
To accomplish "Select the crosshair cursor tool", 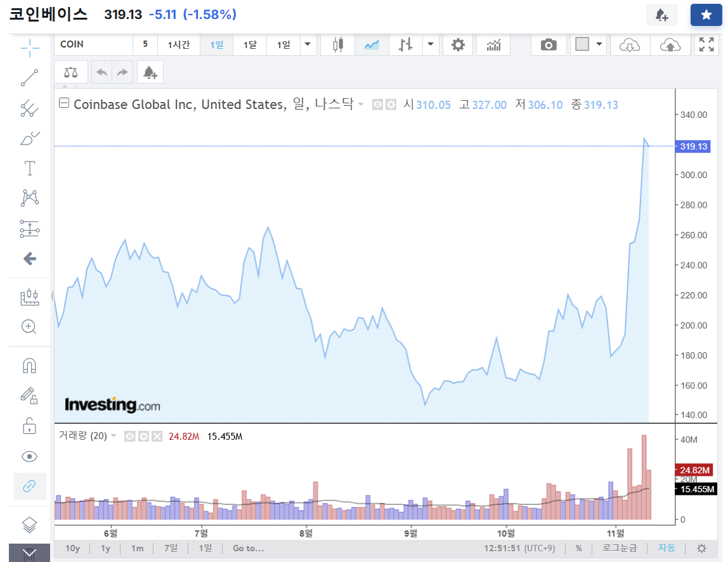I will 30,48.
